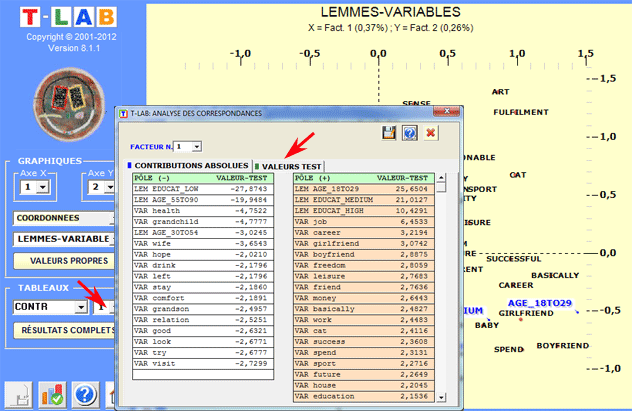Select the LEM EDUCAT_LOW row

click(203, 189)
